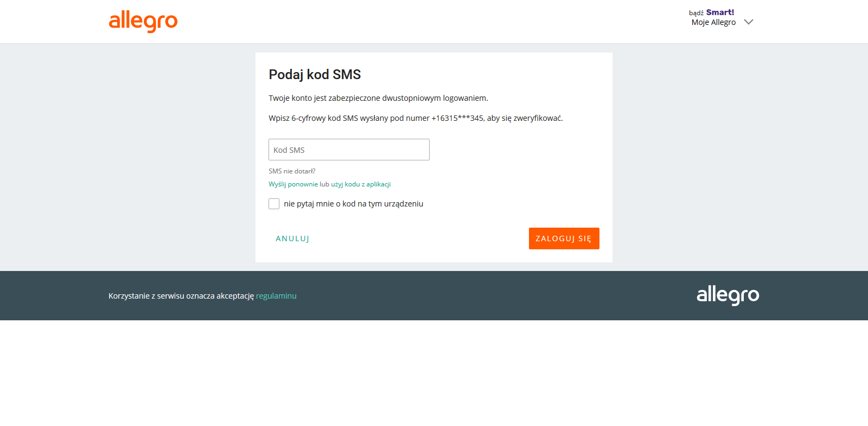Open the Moje Allegro menu label

click(713, 22)
